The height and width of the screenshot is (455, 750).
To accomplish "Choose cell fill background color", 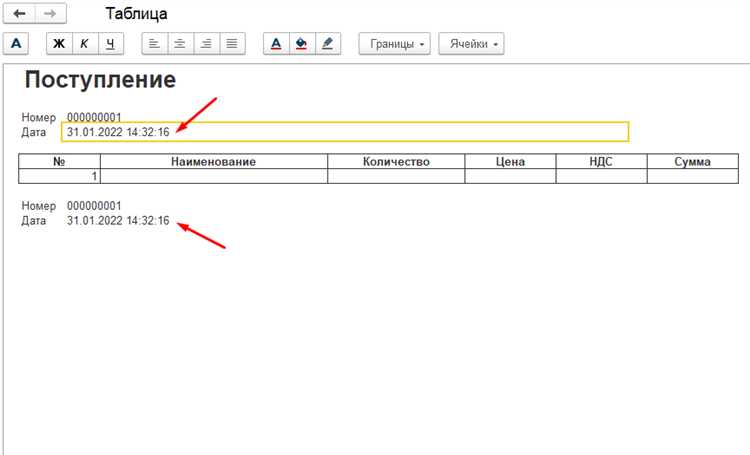I will 302,44.
